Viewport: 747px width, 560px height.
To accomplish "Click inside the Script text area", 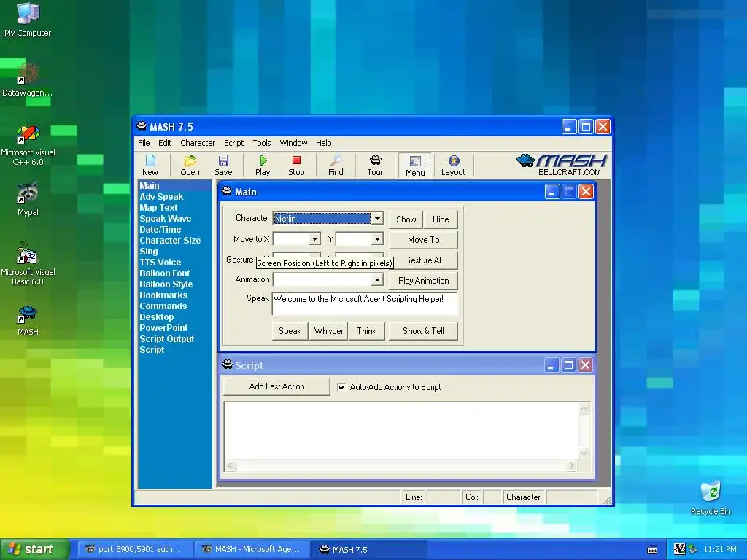I will point(402,432).
